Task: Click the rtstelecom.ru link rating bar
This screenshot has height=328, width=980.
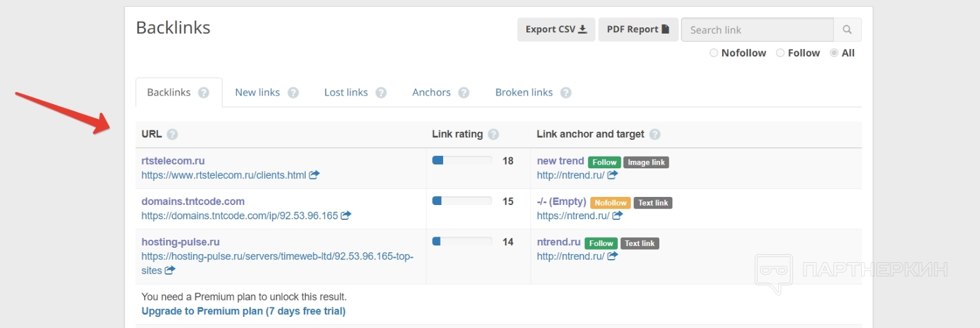Action: [462, 161]
